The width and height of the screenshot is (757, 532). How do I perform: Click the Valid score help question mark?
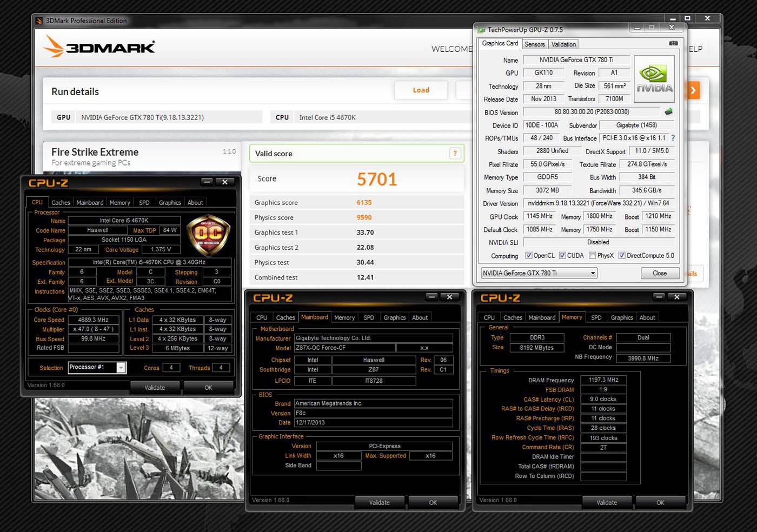[455, 154]
